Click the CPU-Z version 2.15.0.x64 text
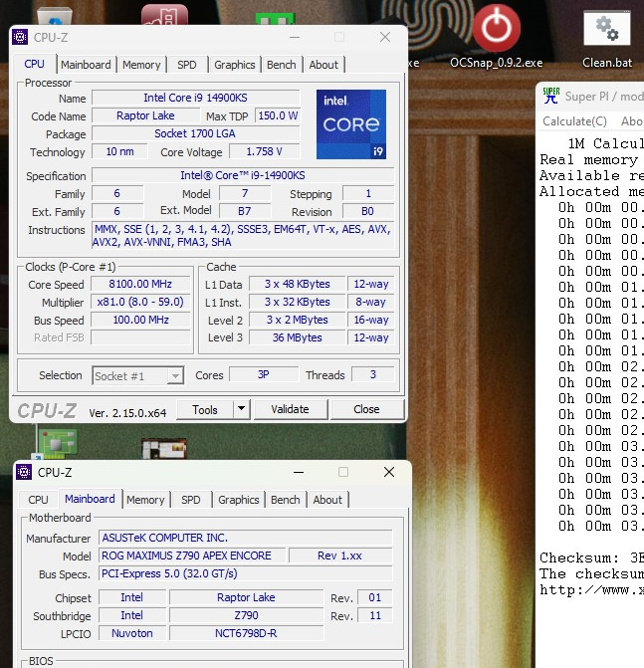Viewport: 644px width, 668px height. tap(127, 413)
